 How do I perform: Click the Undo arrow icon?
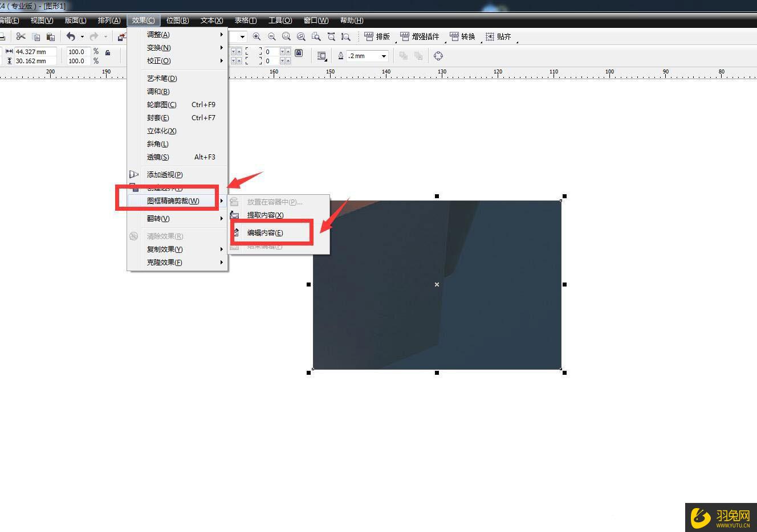[71, 36]
